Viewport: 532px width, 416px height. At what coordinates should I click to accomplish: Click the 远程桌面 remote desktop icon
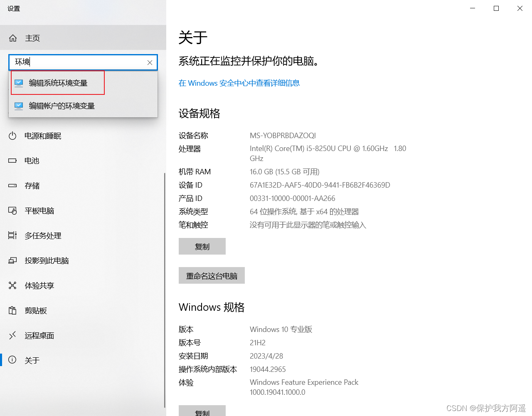coord(12,335)
